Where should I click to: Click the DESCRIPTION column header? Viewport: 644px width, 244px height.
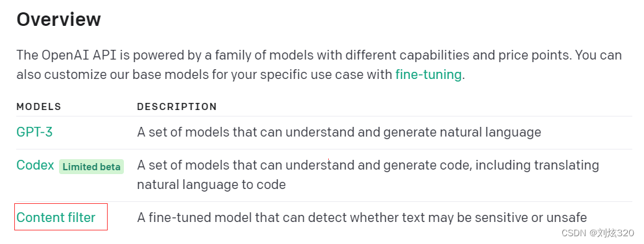(176, 107)
